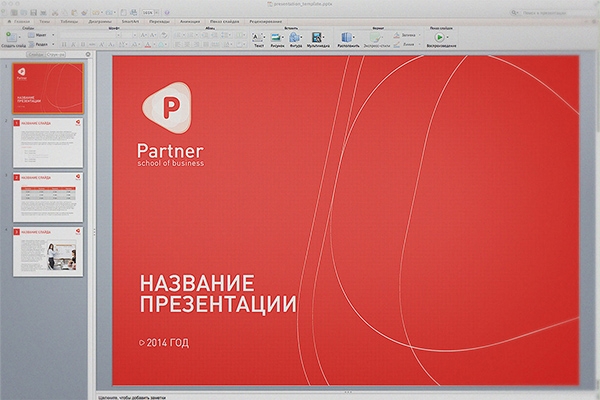Click the Paste clipboard icon
This screenshot has height=400, width=600.
coord(74,13)
